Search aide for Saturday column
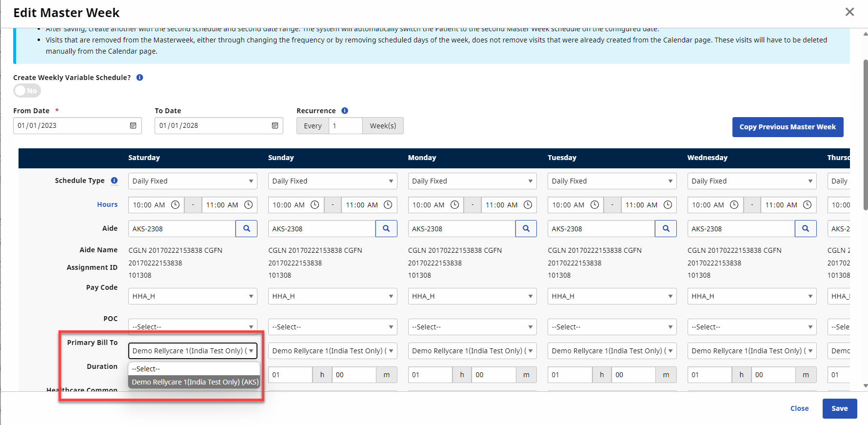 pyautogui.click(x=247, y=228)
